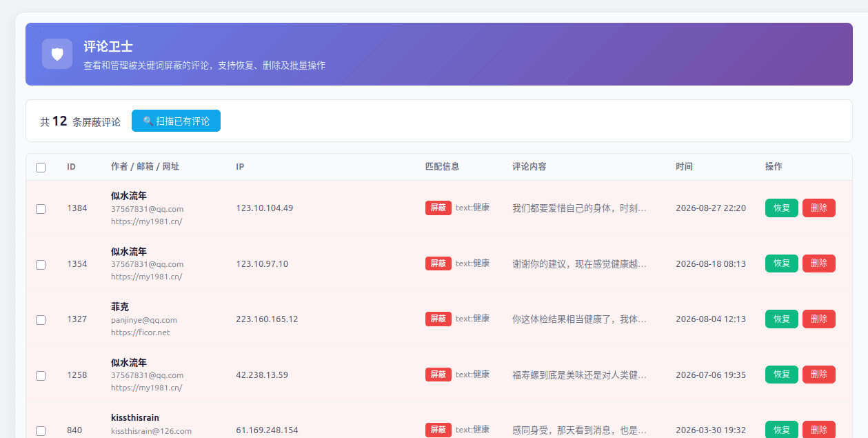
Task: Click author name 菲克
Action: coord(120,307)
